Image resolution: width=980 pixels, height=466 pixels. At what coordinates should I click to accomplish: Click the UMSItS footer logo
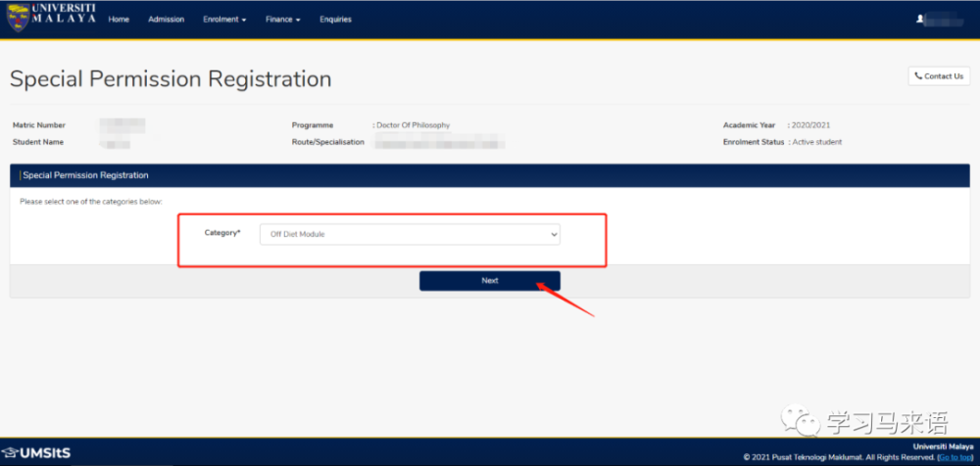coord(37,452)
